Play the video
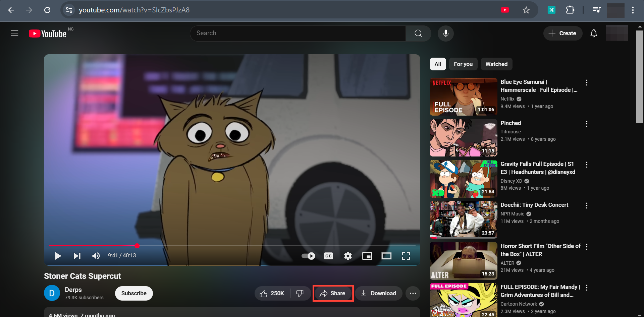This screenshot has width=644, height=317. (58, 256)
